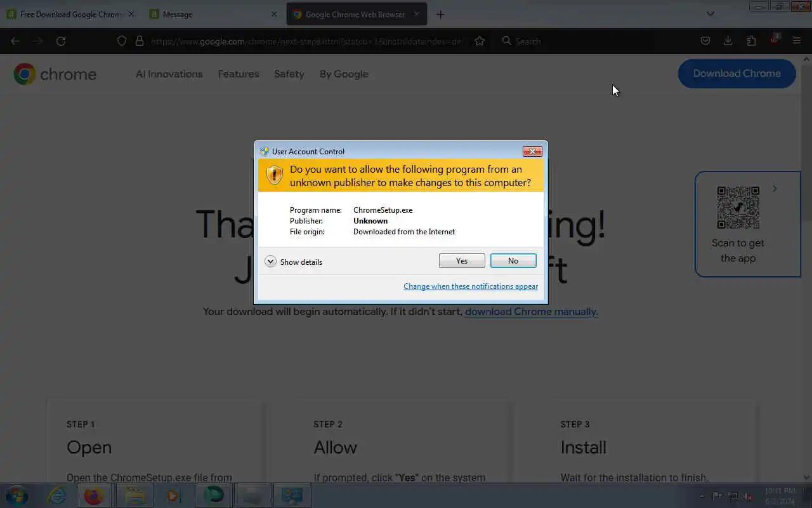
Task: Click the QR code image
Action: [738, 208]
